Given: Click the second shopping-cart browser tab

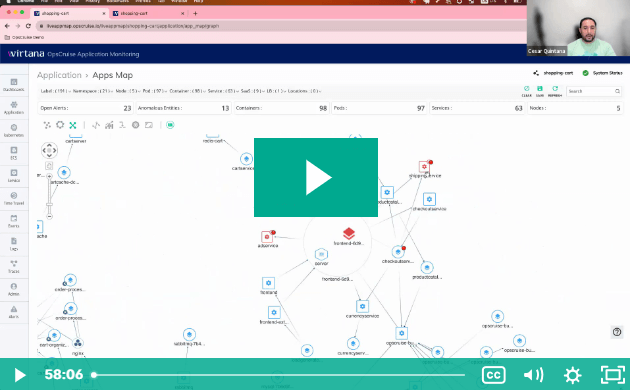Looking at the screenshot, I should [x=149, y=13].
